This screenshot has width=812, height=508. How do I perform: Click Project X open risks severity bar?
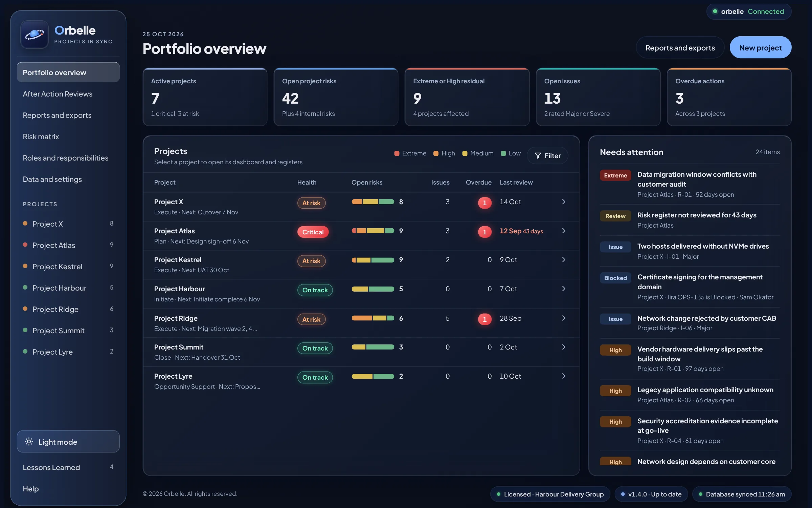point(373,202)
